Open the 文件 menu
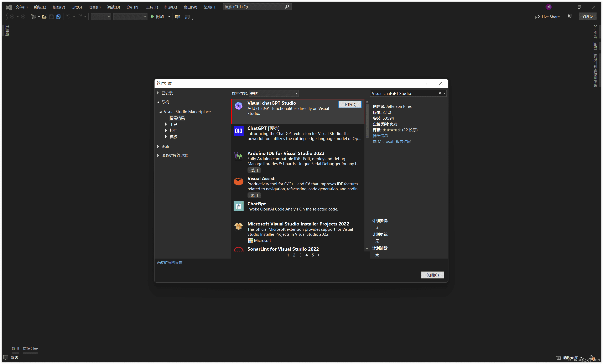This screenshot has width=603, height=364. (x=22, y=7)
